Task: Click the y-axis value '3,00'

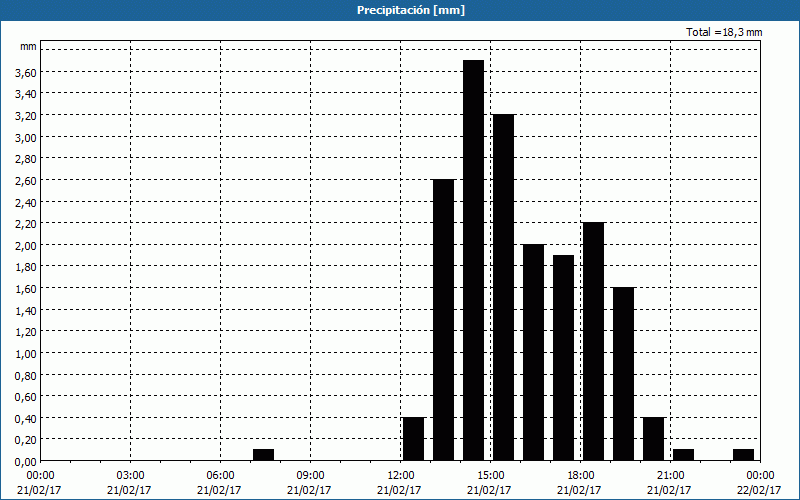Action: point(26,137)
